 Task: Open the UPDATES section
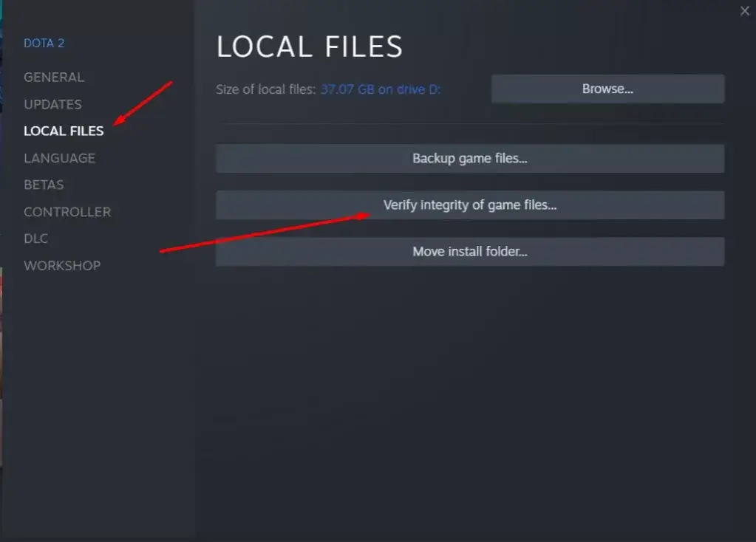[x=52, y=104]
